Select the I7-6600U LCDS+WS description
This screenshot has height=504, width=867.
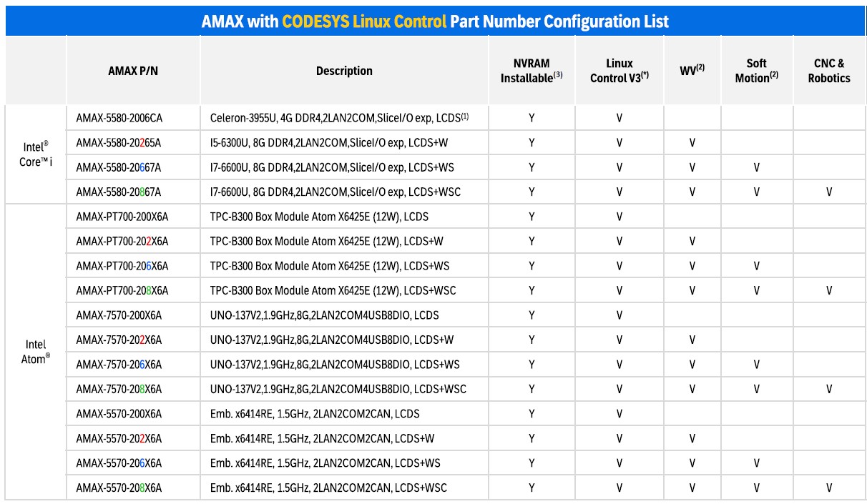tap(332, 168)
